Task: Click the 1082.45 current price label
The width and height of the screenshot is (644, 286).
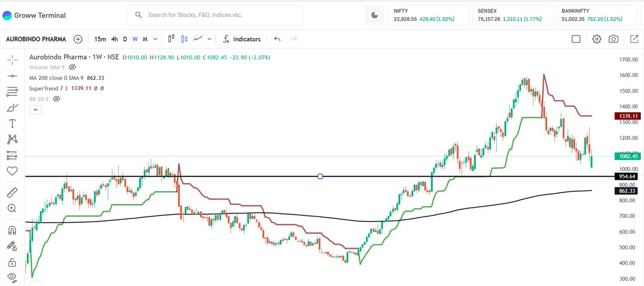Action: 627,156
